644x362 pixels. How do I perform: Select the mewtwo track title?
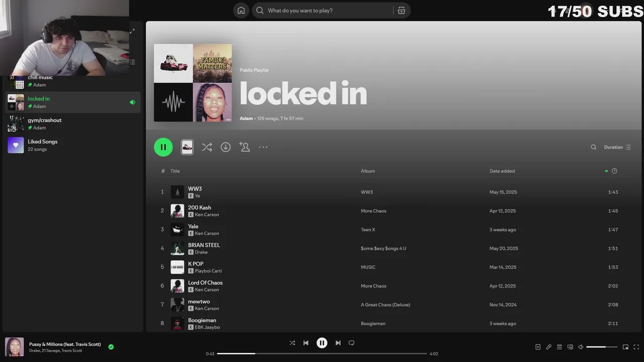[199, 302]
